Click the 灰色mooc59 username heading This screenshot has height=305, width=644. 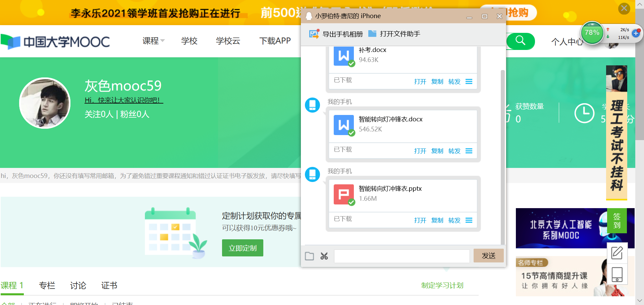[x=123, y=86]
